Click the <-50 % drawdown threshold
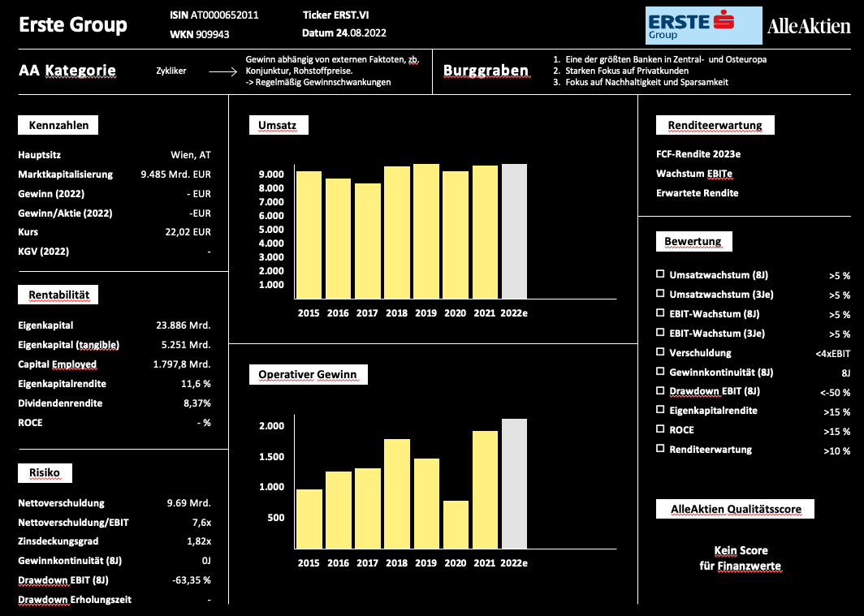The height and width of the screenshot is (616, 864). click(x=835, y=393)
